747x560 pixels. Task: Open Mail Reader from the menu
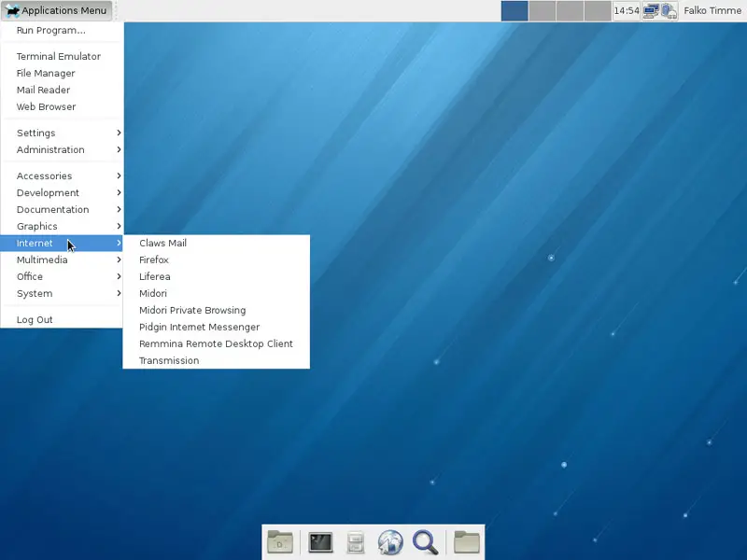62,90
